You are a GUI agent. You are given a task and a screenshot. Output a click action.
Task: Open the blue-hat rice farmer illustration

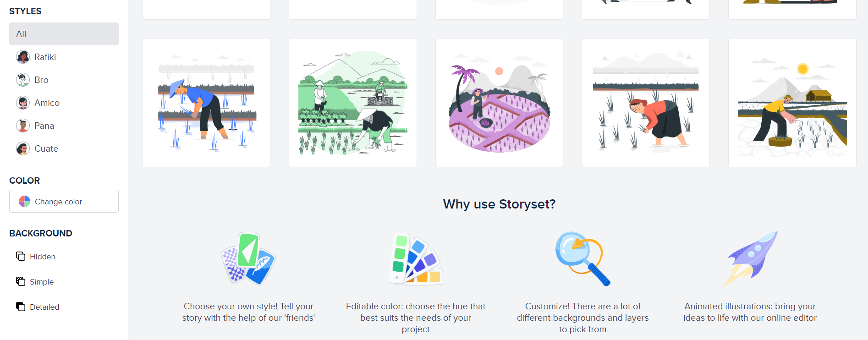(206, 103)
